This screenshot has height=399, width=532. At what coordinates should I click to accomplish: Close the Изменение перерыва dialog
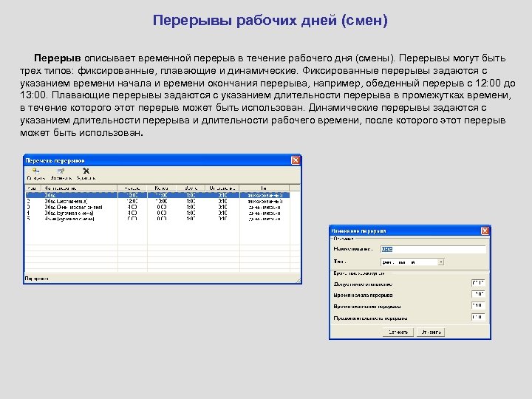point(485,231)
